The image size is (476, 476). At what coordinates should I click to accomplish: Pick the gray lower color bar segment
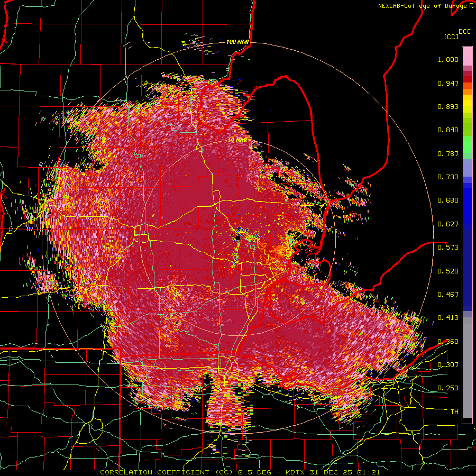[467, 368]
